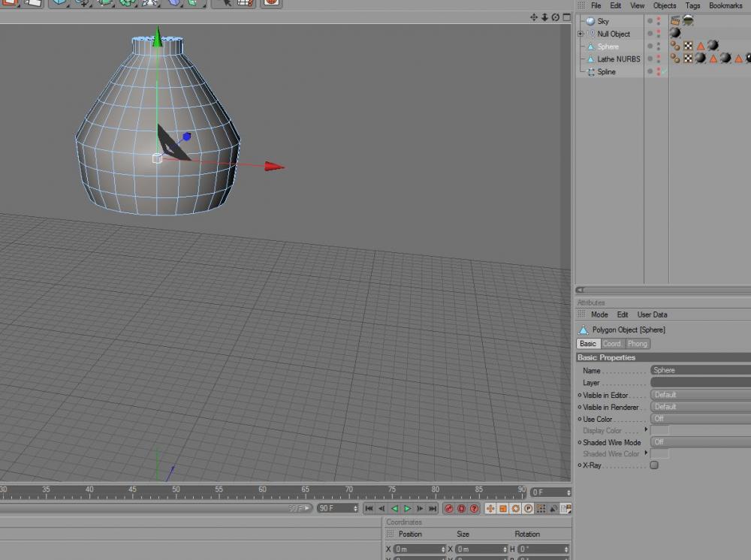Click the material tag on the Null Object
751x560 pixels.
pos(675,33)
